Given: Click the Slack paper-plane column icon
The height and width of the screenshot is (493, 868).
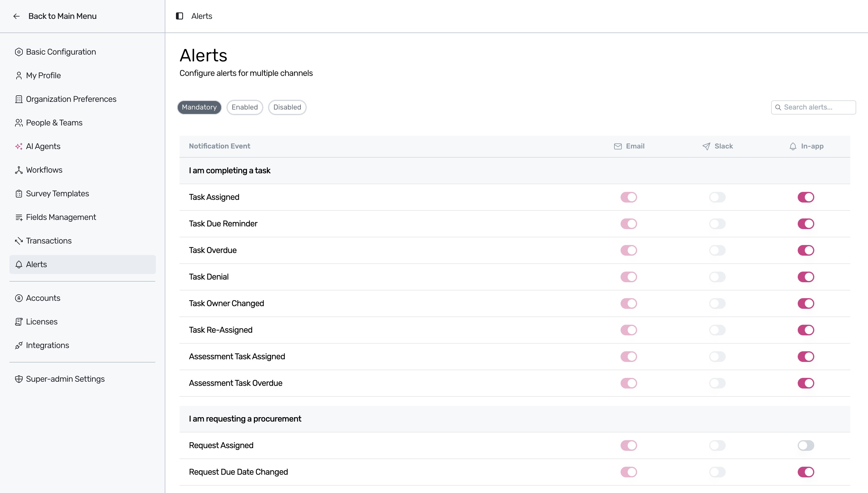Looking at the screenshot, I should (706, 146).
